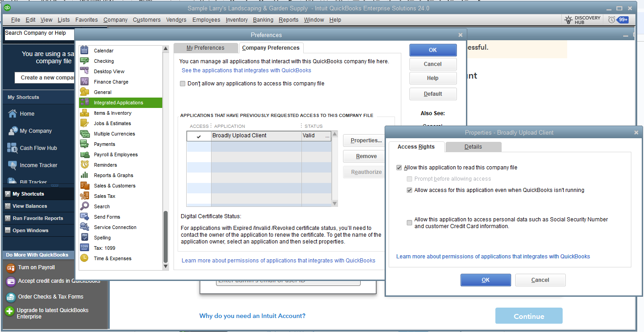
Task: Click the Reminders alarm clock icon
Action: [x=85, y=165]
